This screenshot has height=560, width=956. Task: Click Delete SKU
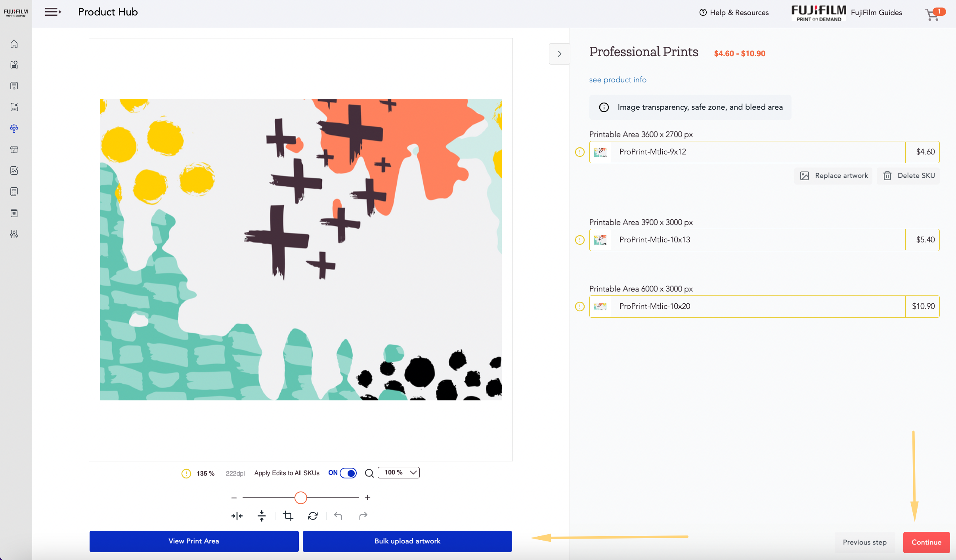coord(908,176)
